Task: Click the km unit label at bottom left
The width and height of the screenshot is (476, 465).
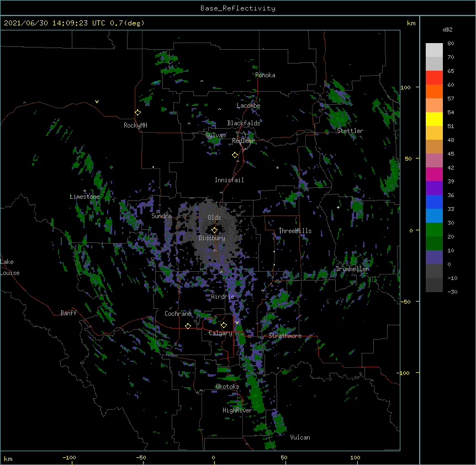Action: point(8,458)
